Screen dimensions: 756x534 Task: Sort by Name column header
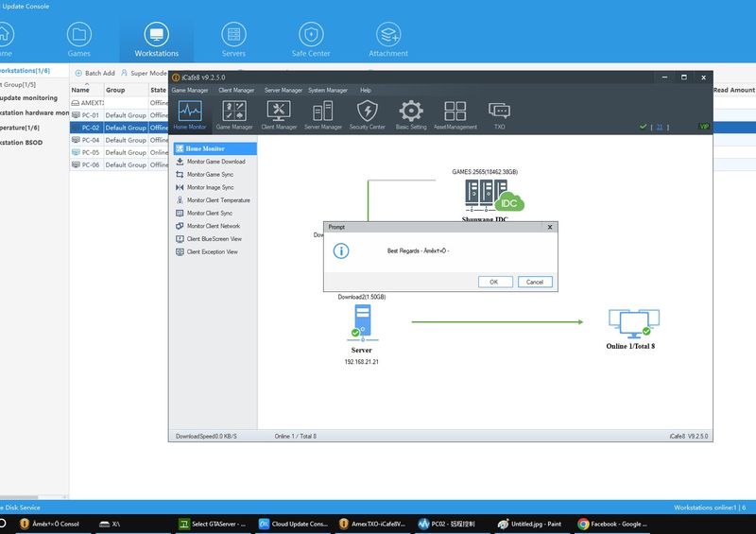click(x=86, y=90)
